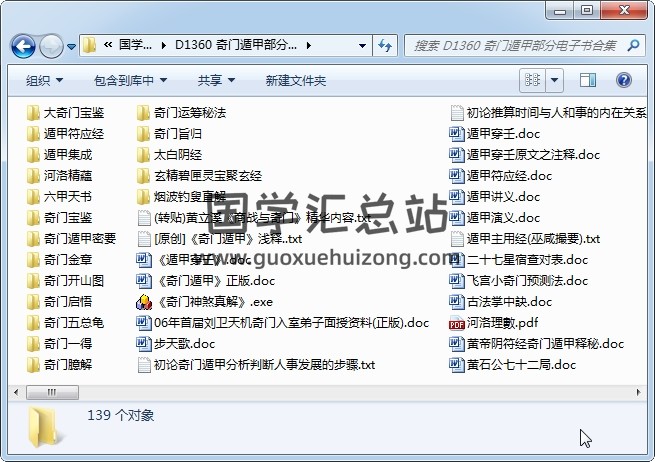Select 黃帝阴符经奇门遁甲释秘.doc file

pos(537,343)
